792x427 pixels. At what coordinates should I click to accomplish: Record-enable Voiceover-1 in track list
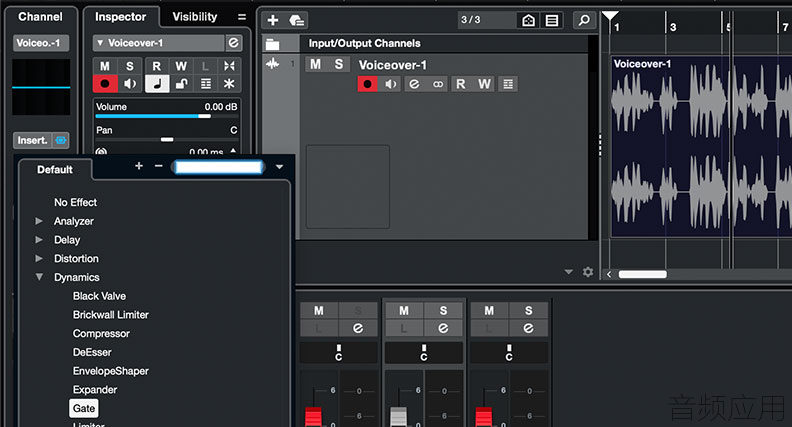pos(368,84)
